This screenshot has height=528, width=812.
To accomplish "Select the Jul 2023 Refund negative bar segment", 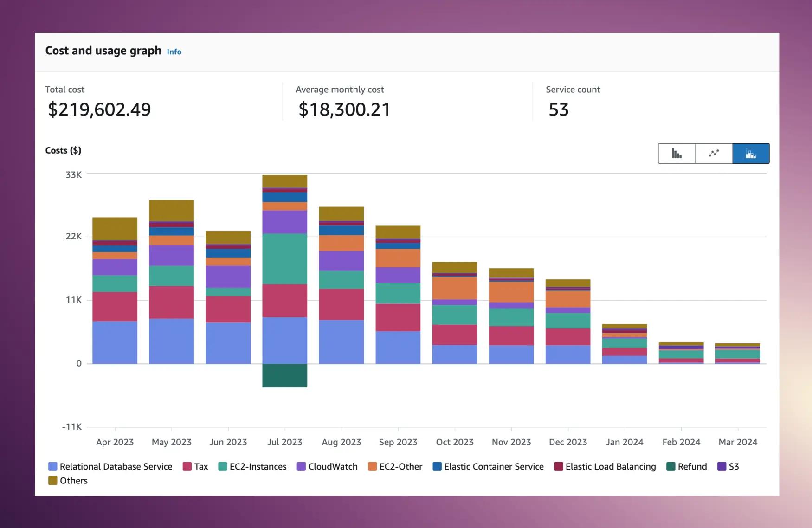I will (x=284, y=375).
